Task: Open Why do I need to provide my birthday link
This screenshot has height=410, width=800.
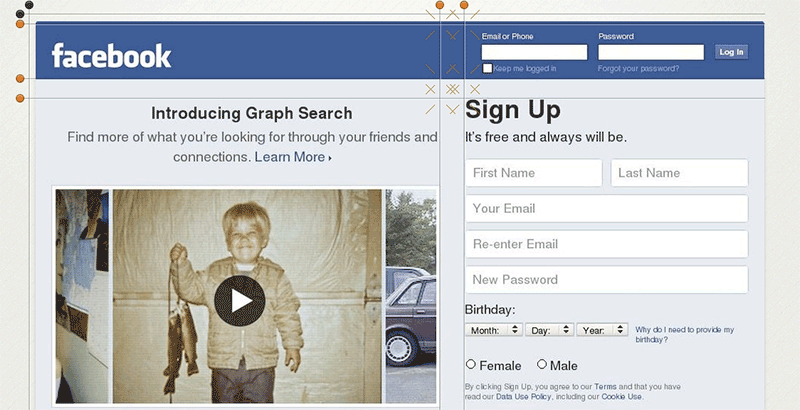Action: pyautogui.click(x=684, y=335)
